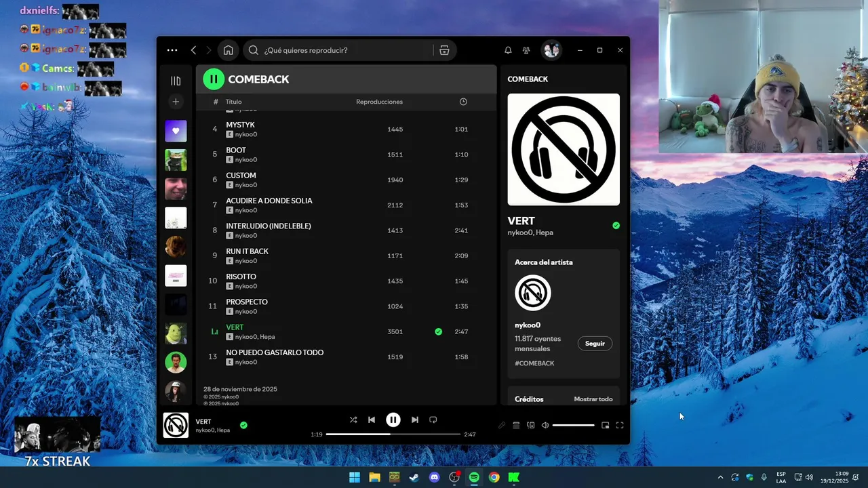Toggle the saved checkmark in the right panel
The height and width of the screenshot is (488, 868).
point(616,226)
